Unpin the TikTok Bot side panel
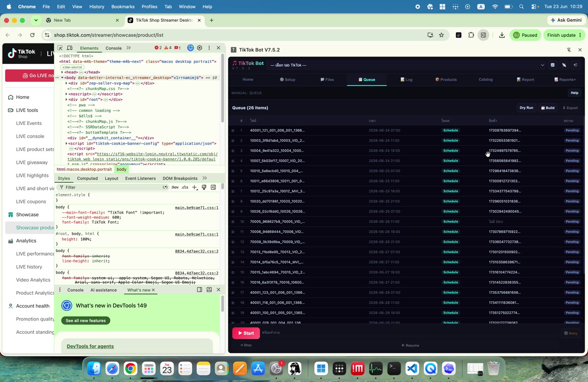Screen dimensions: 588x382 [569, 50]
